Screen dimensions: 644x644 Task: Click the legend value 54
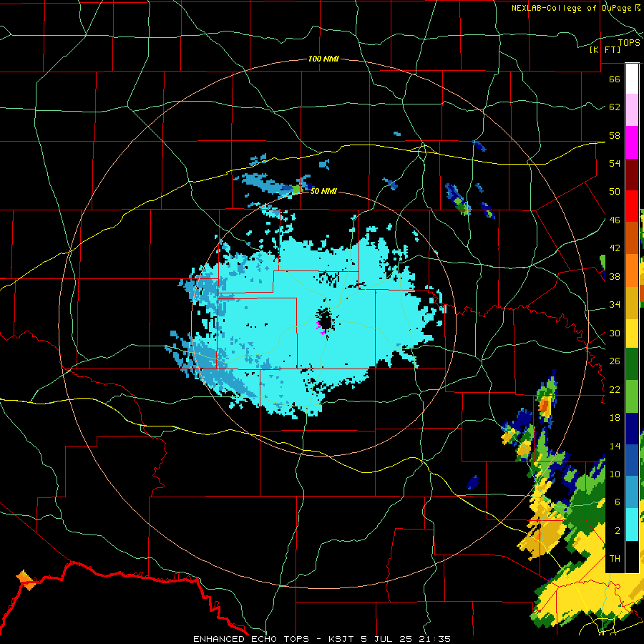(615, 163)
